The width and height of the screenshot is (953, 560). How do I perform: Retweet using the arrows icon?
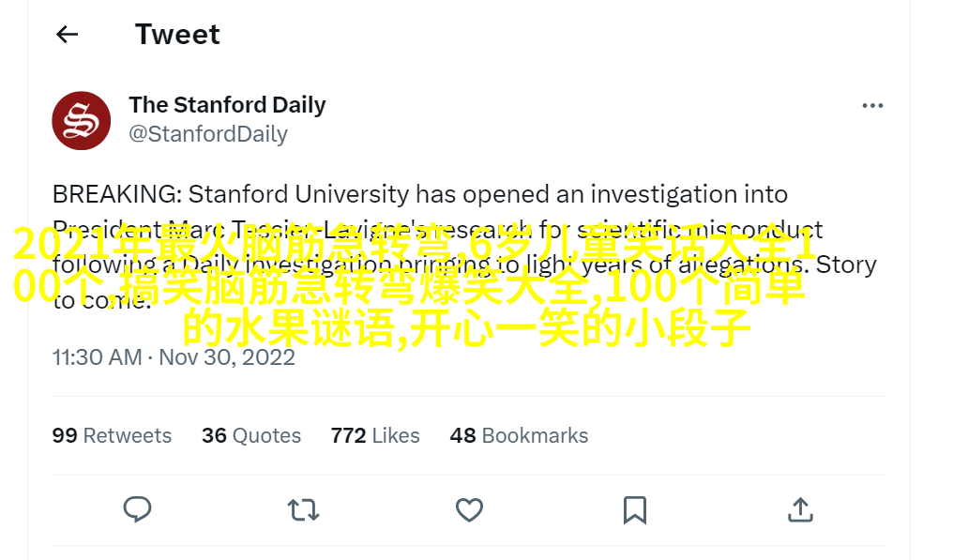303,509
